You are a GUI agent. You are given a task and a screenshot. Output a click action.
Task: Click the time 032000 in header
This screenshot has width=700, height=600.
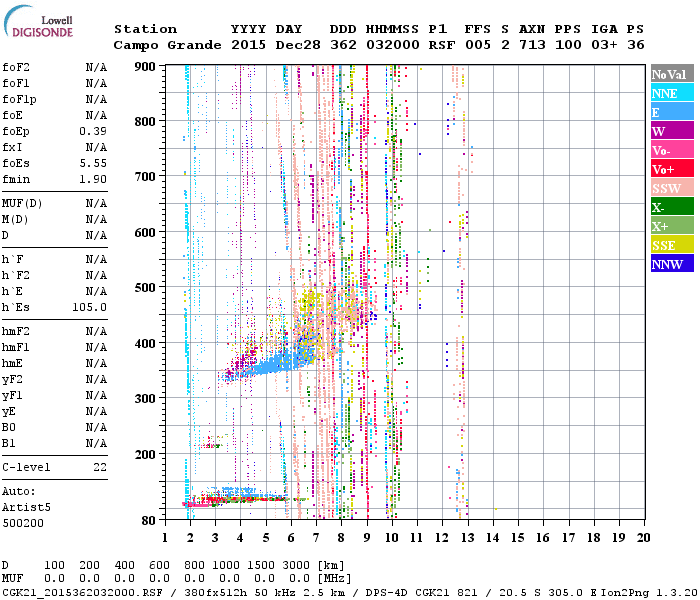click(x=393, y=45)
